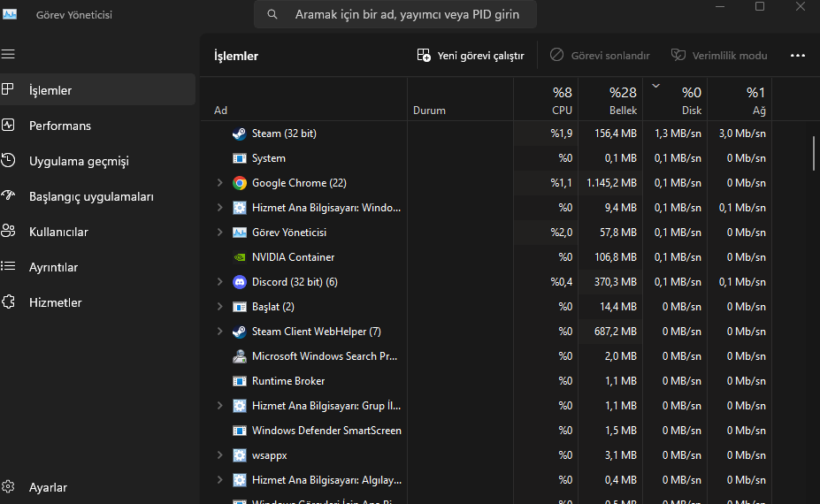This screenshot has height=504, width=820.
Task: Expand the Google Chrome (22) group
Action: [x=219, y=182]
